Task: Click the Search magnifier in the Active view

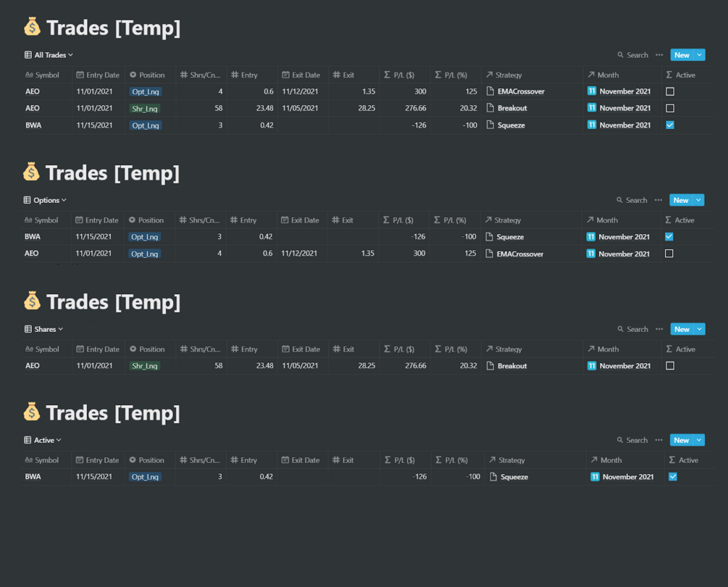Action: [620, 440]
